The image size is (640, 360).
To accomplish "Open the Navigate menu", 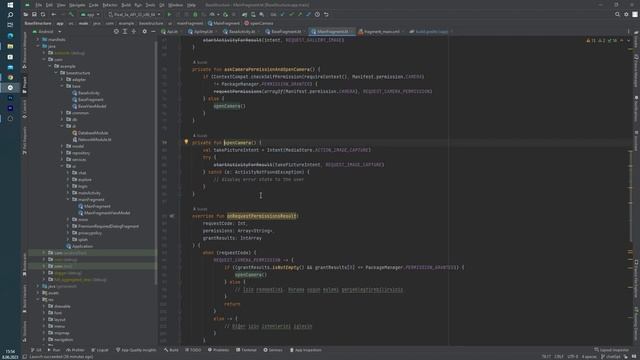I will click(77, 5).
